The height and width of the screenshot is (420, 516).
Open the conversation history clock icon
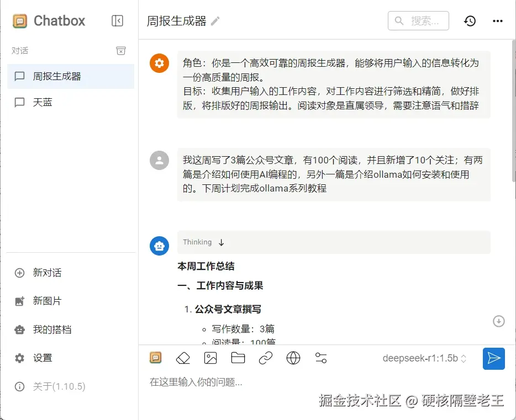click(x=470, y=21)
